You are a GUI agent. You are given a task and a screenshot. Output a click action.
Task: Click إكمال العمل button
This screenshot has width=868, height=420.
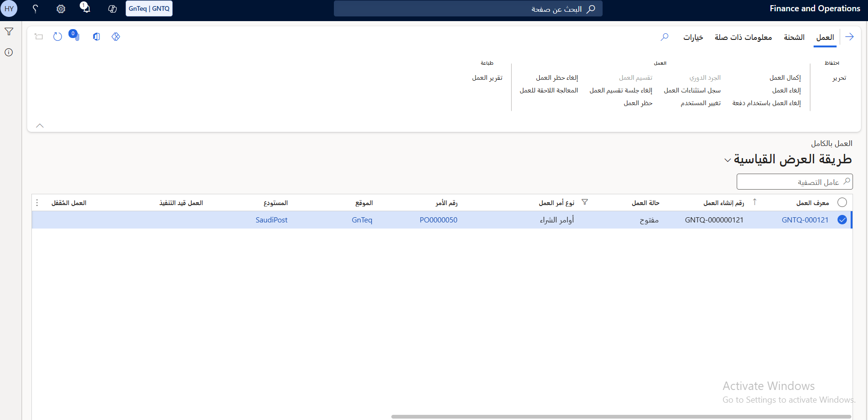(785, 78)
